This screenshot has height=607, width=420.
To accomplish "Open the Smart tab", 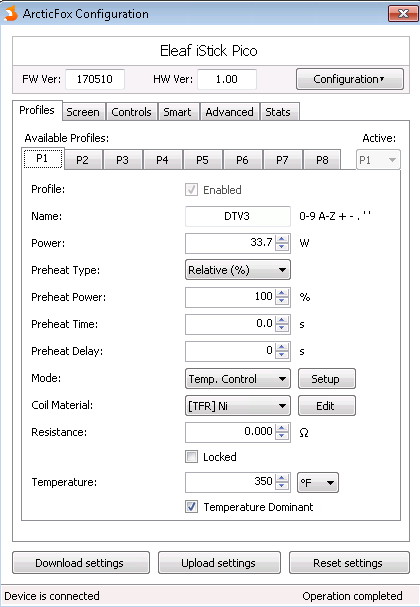I will click(x=177, y=112).
